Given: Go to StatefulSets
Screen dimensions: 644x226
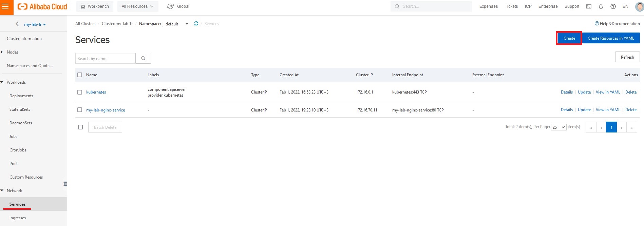Looking at the screenshot, I should [x=20, y=109].
